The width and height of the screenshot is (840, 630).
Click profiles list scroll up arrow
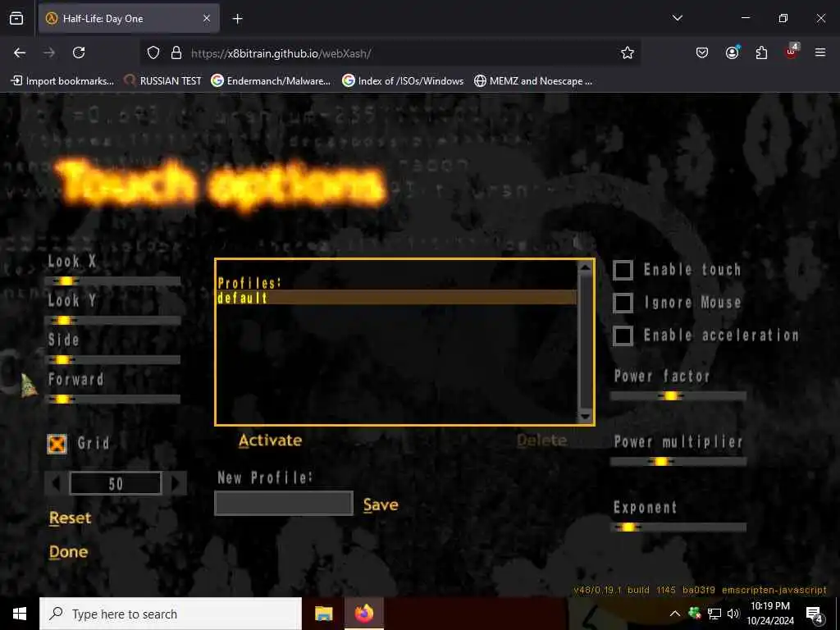coord(585,268)
